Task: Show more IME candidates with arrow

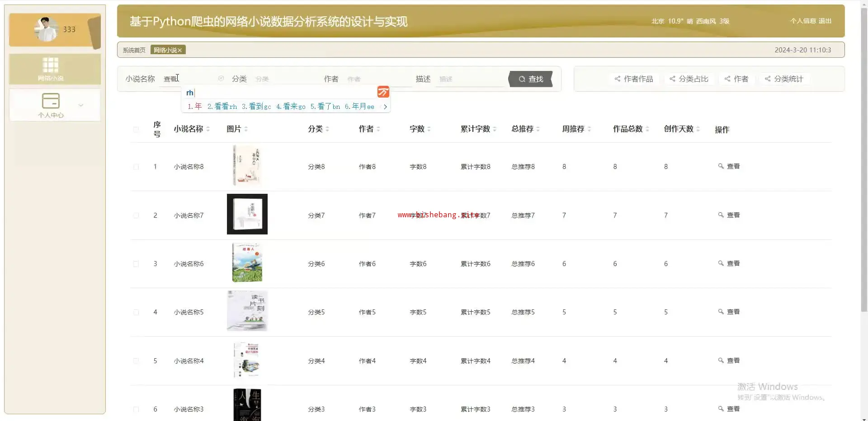Action: pyautogui.click(x=385, y=107)
